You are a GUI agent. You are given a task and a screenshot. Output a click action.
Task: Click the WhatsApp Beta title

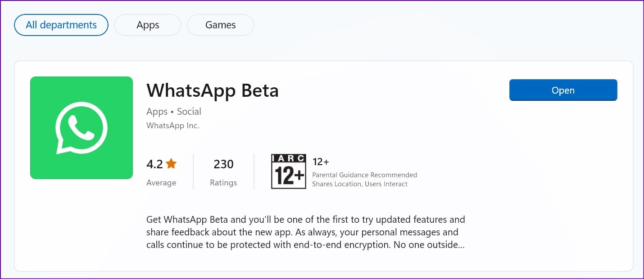point(213,90)
